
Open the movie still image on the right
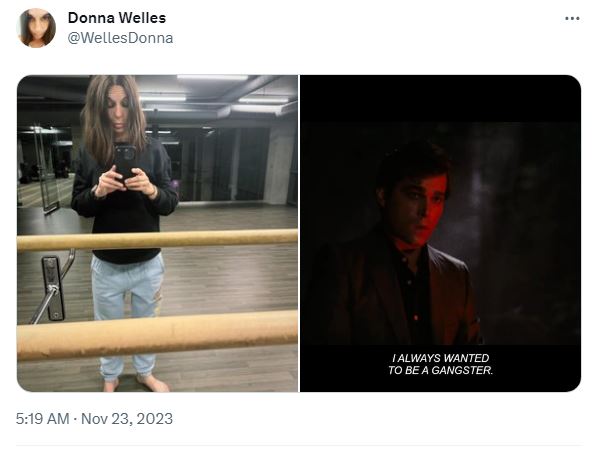click(440, 233)
